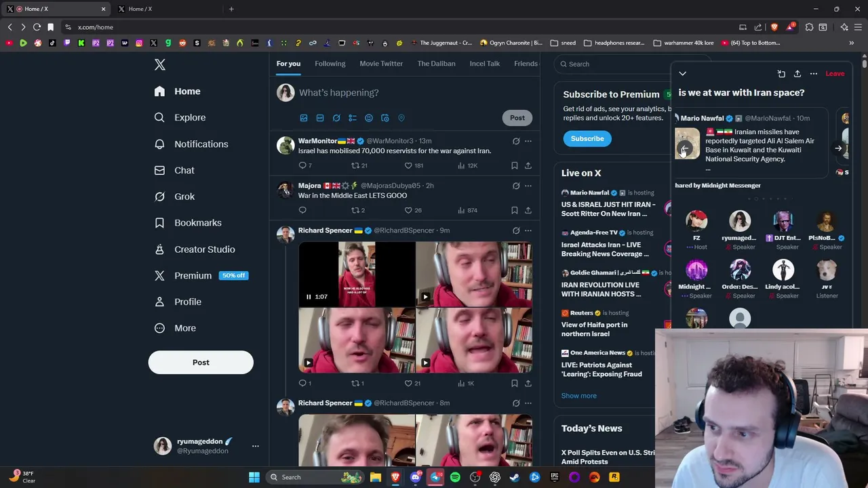Screen dimensions: 868x488
Task: Go to next pinned post arrow in space
Action: click(838, 148)
